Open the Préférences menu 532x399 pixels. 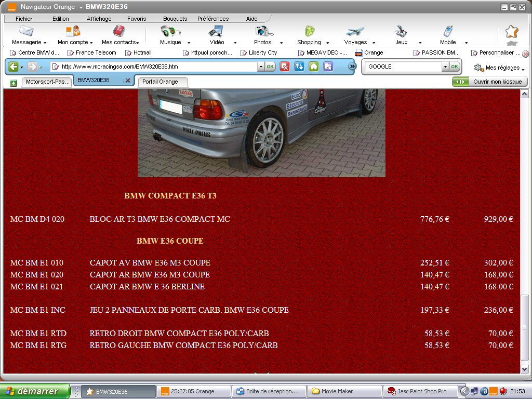[x=213, y=19]
